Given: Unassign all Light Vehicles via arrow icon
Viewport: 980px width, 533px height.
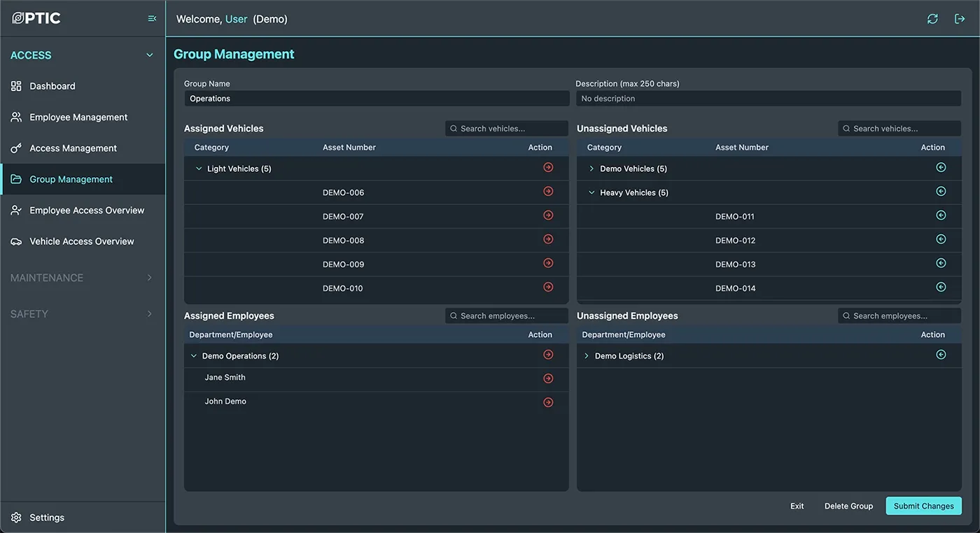Looking at the screenshot, I should point(548,167).
